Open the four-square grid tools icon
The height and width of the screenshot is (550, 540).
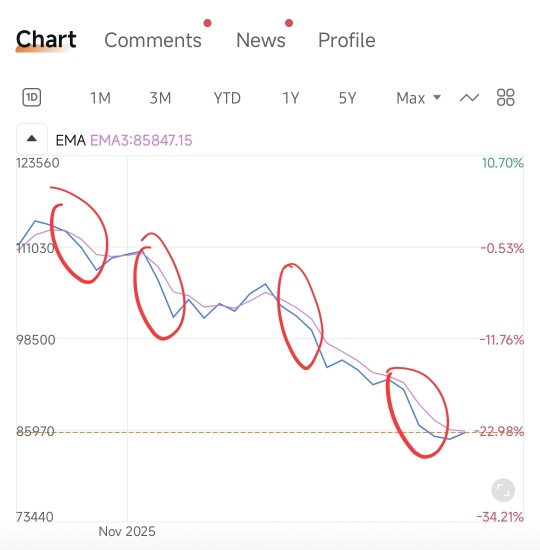point(506,98)
